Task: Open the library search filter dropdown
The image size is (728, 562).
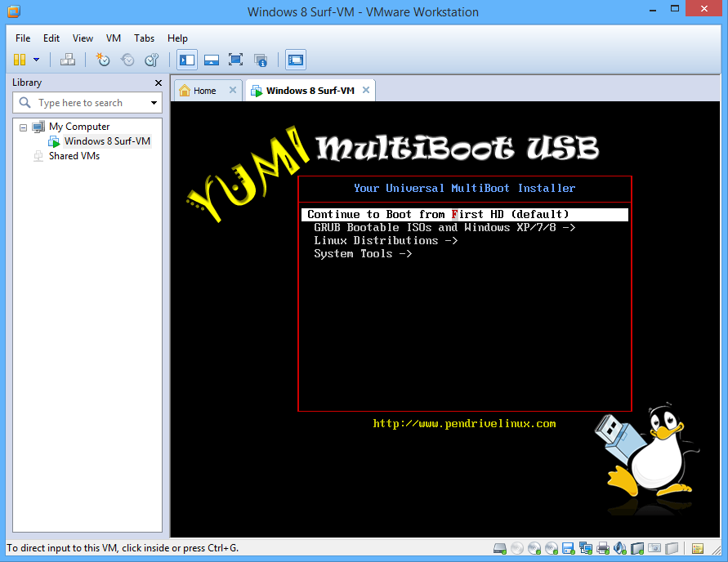Action: click(x=154, y=103)
